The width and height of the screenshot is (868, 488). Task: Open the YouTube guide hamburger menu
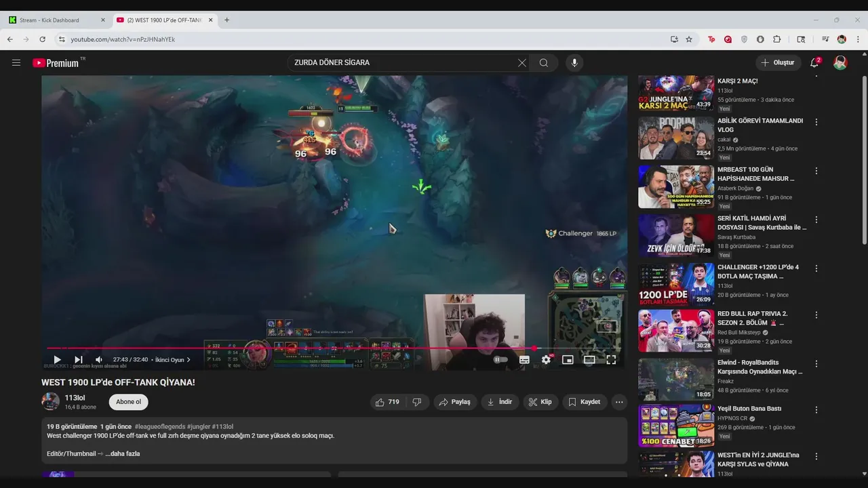click(16, 62)
